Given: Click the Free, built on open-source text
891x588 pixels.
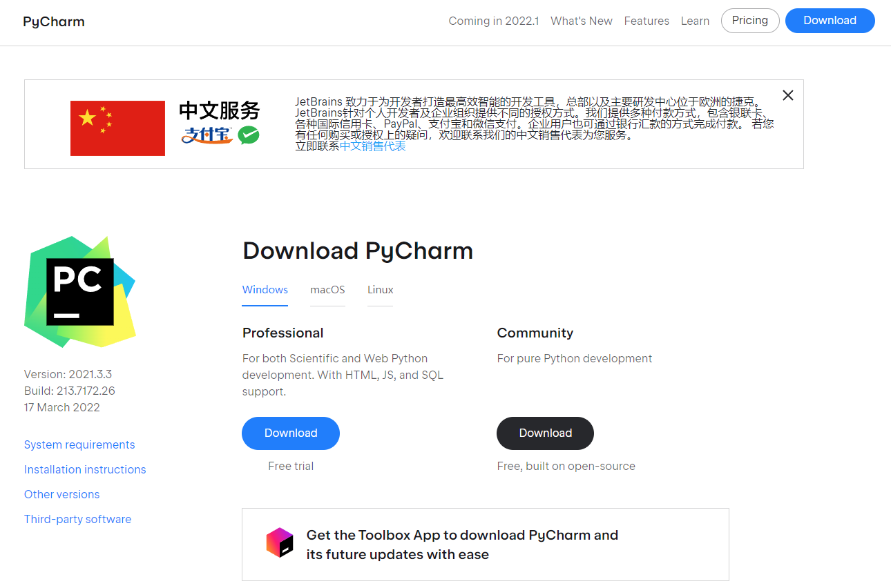Looking at the screenshot, I should coord(566,467).
